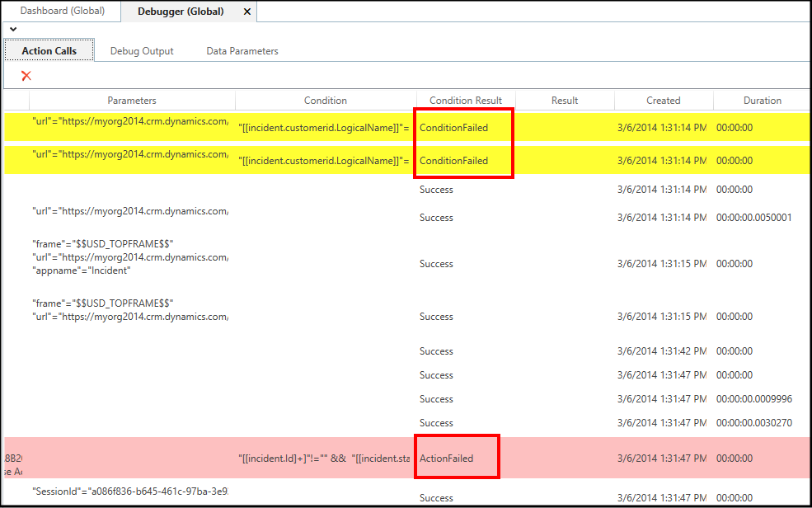812x508 pixels.
Task: Sort by Condition column header
Action: [326, 101]
